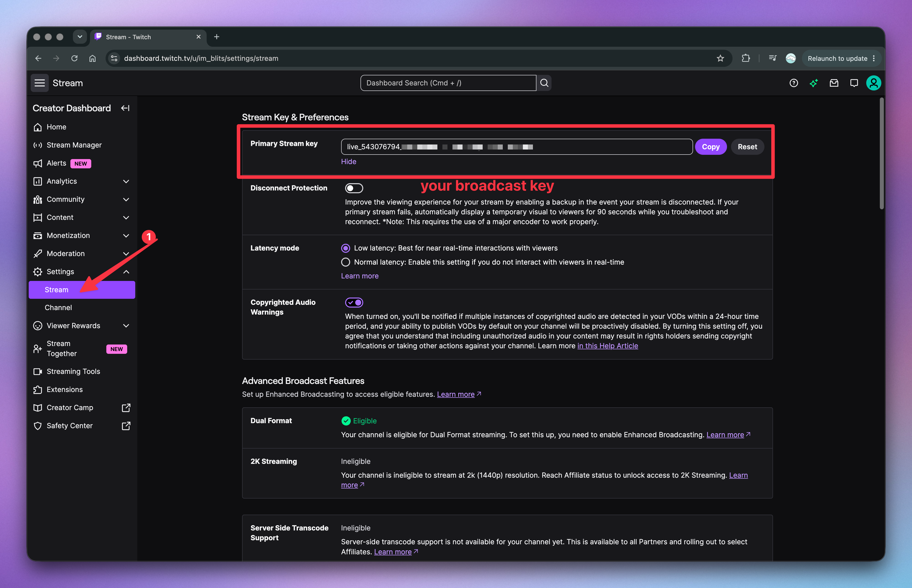Expand the Content section
The image size is (912, 588).
click(126, 218)
